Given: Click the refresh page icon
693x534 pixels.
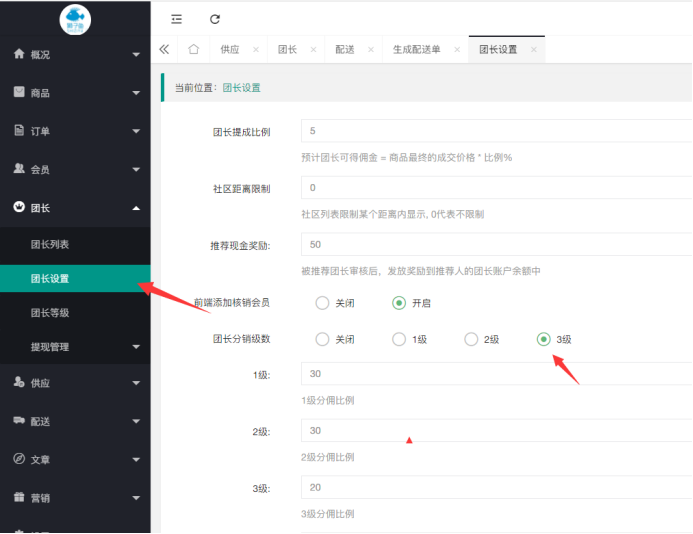Looking at the screenshot, I should [x=215, y=19].
